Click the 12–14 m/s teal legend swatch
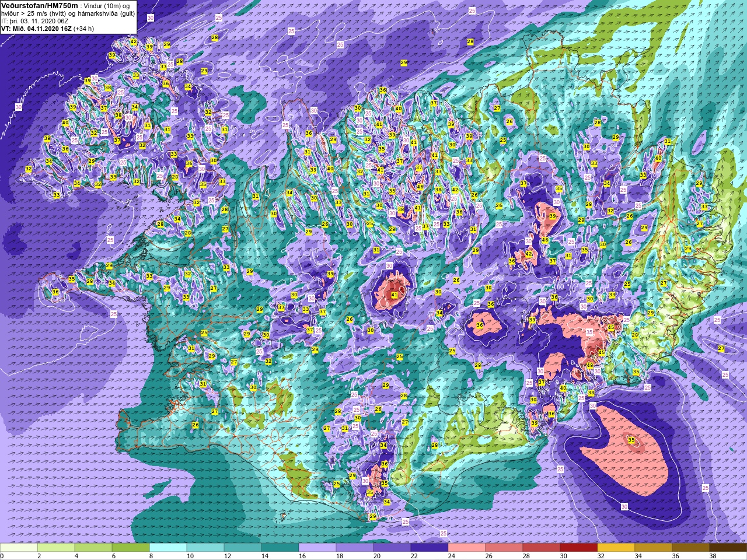The image size is (747, 560). tap(243, 548)
